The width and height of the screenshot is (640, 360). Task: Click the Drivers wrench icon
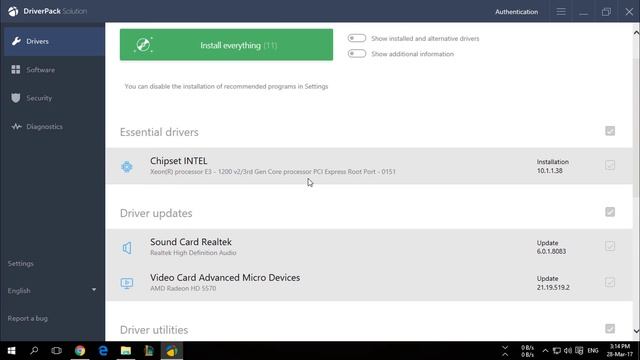click(x=16, y=41)
